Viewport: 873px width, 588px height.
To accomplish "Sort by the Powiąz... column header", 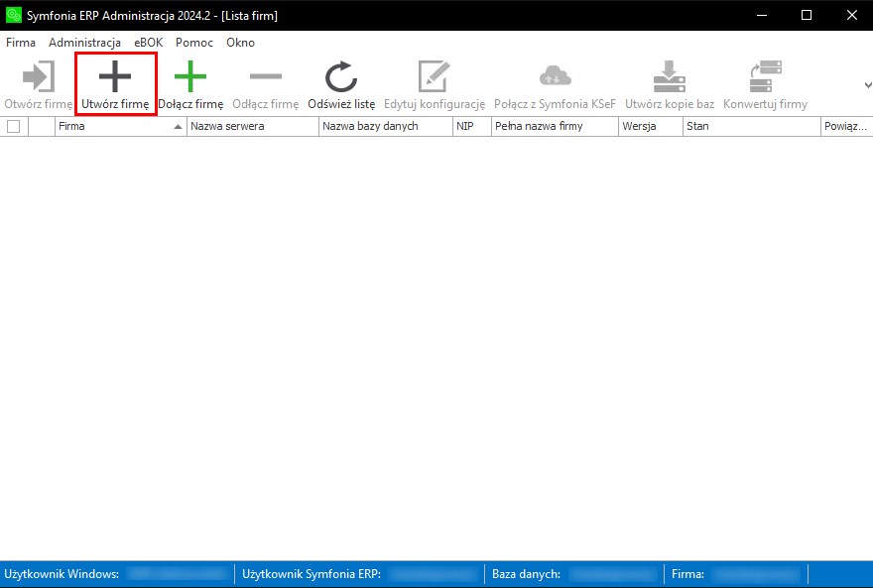I will (847, 126).
